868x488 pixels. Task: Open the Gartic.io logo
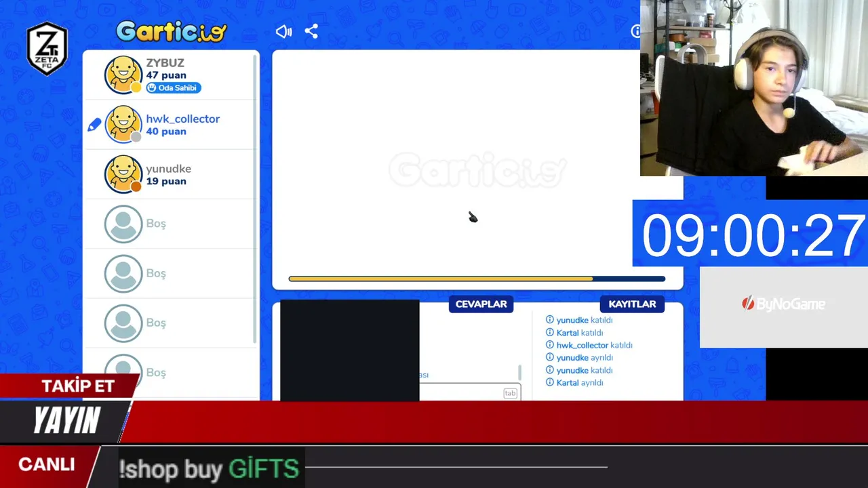pos(171,31)
